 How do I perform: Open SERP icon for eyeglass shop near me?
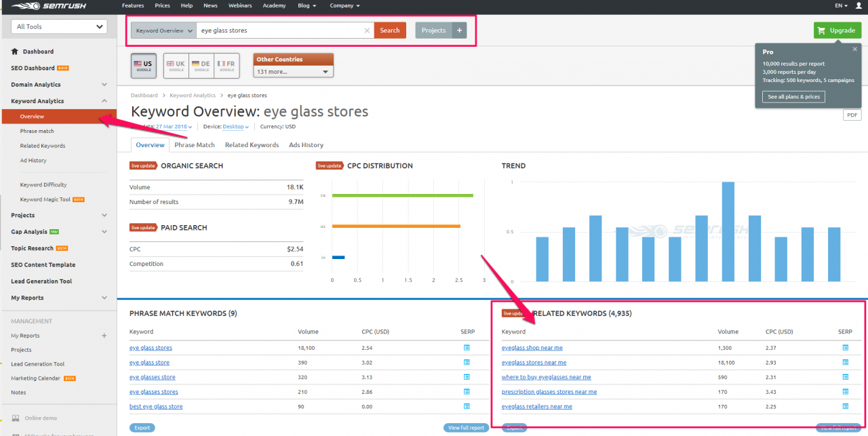[x=846, y=347]
